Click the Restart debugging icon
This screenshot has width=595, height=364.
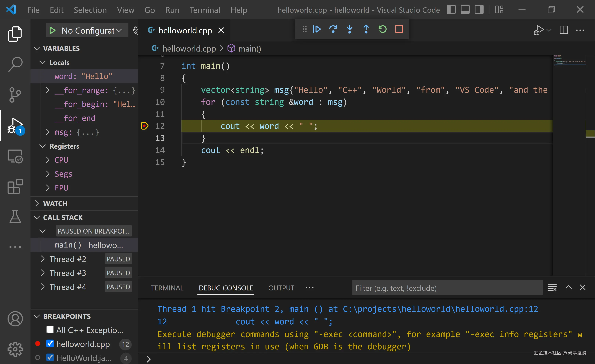click(x=383, y=29)
